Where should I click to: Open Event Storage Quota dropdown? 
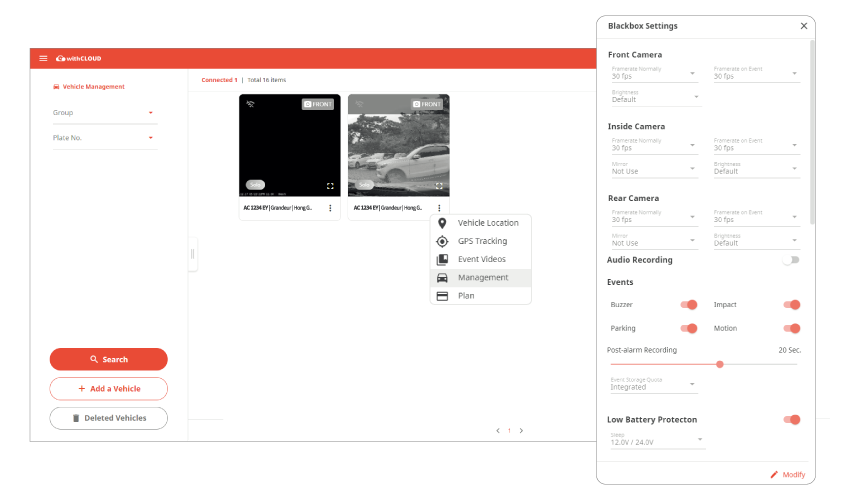tap(654, 385)
